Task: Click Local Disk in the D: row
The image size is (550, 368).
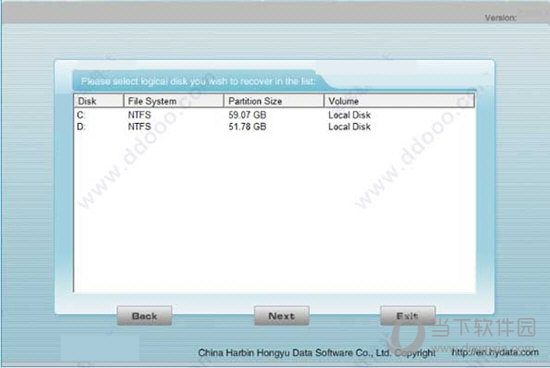Action: (349, 127)
